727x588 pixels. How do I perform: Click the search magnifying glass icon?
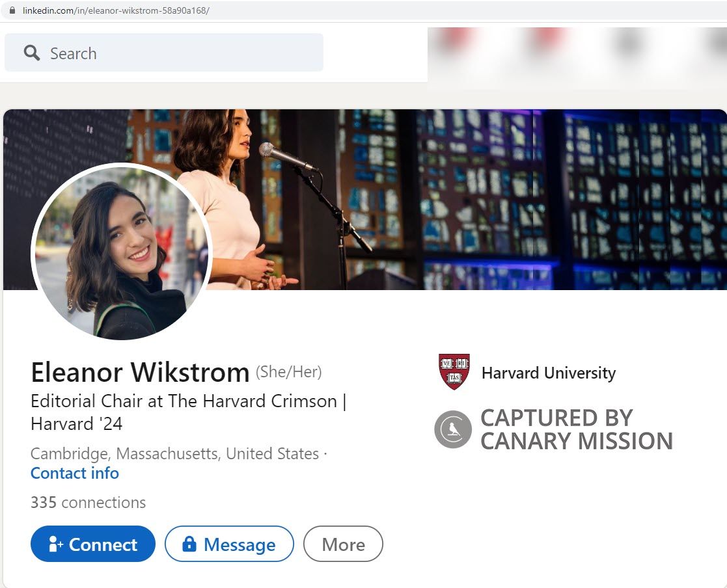tap(31, 52)
